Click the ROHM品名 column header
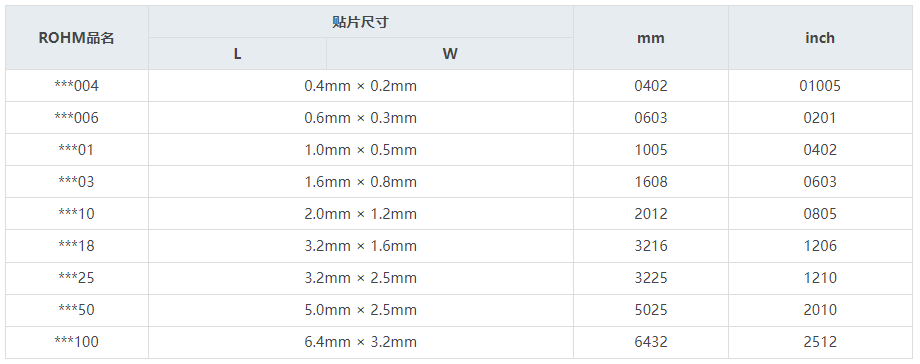 pyautogui.click(x=77, y=38)
